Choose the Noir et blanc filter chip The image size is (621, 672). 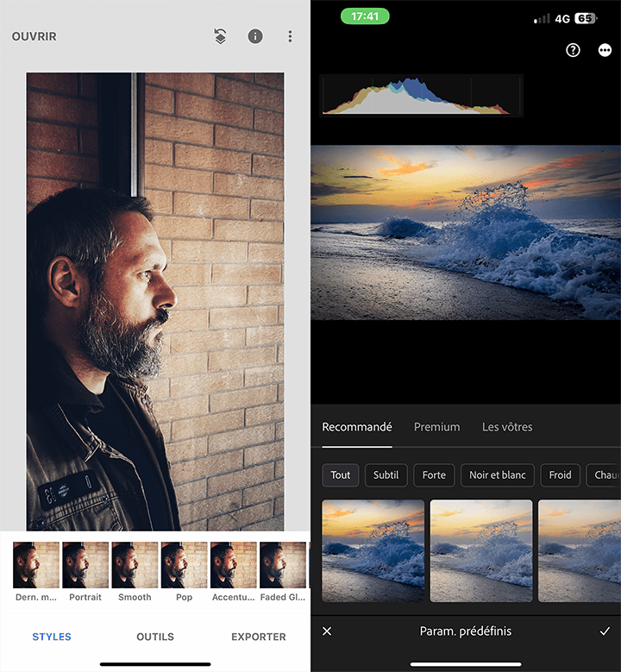(497, 474)
